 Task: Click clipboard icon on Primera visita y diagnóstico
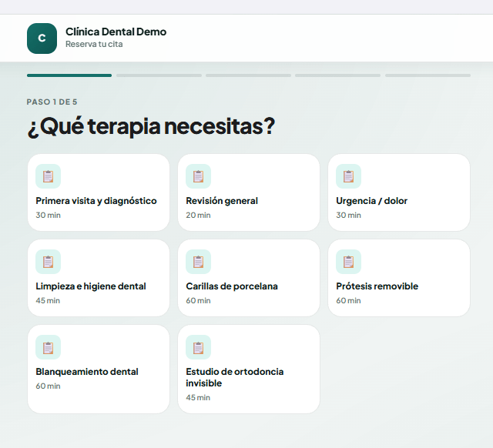[x=48, y=176]
